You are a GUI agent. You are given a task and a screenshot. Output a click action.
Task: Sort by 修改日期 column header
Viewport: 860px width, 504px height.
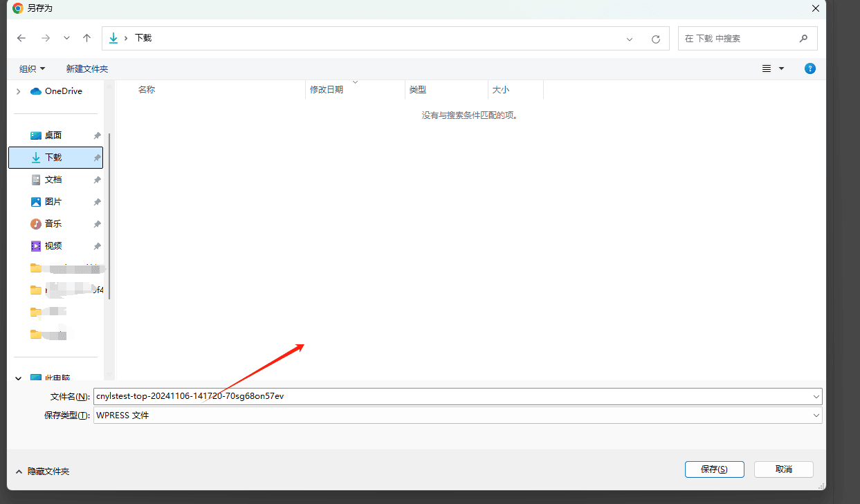327,90
